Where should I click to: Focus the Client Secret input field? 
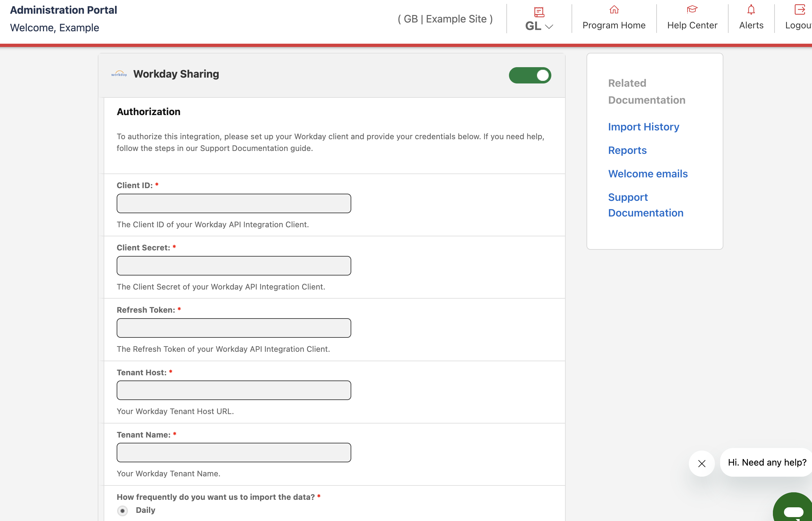click(234, 266)
